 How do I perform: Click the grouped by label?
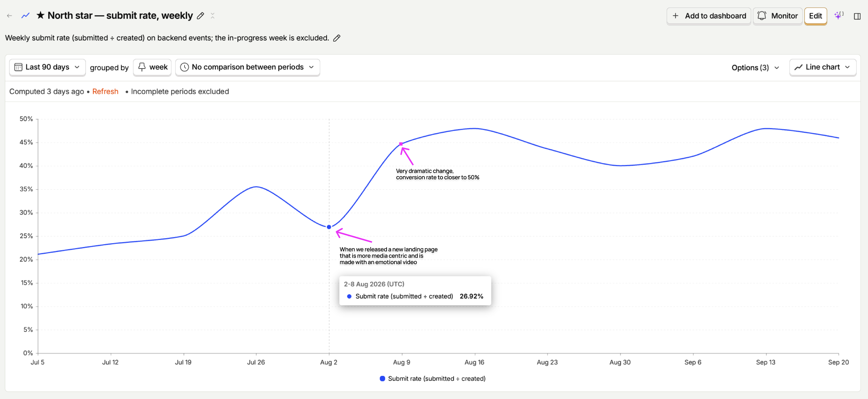pos(109,68)
